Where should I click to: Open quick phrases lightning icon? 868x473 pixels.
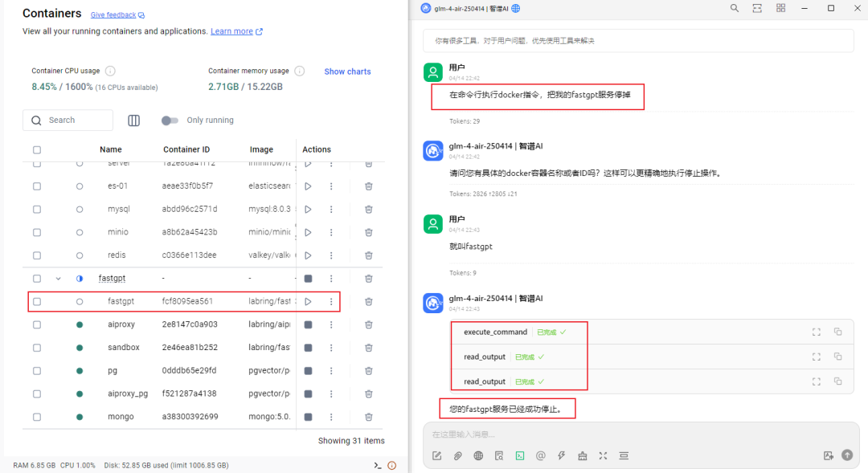click(x=561, y=456)
